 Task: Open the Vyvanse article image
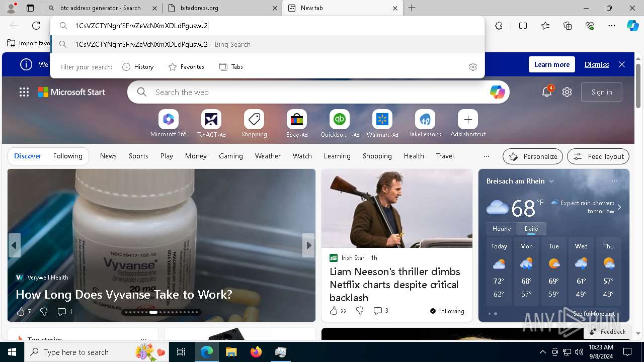point(162,245)
